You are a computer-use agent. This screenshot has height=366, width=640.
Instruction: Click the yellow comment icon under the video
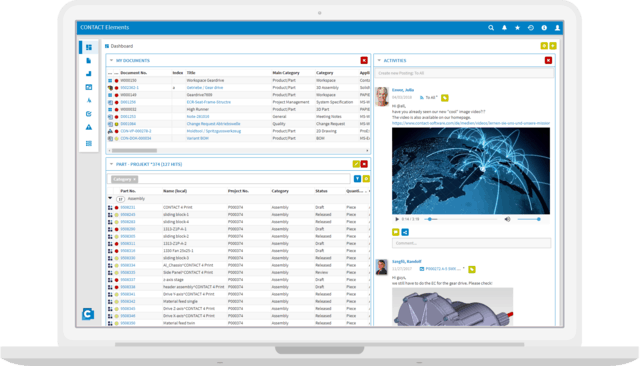(396, 232)
